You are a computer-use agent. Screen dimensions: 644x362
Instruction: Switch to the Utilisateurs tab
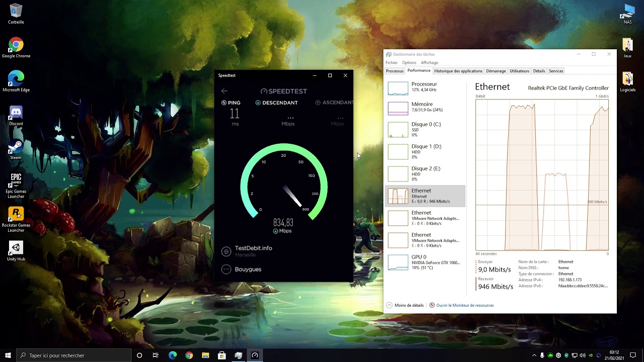click(x=519, y=71)
